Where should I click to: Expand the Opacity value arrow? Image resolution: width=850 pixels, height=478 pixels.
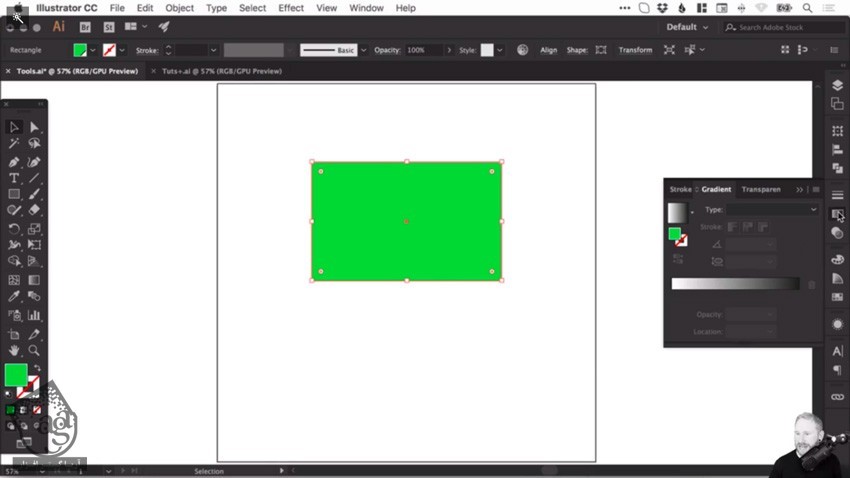449,50
